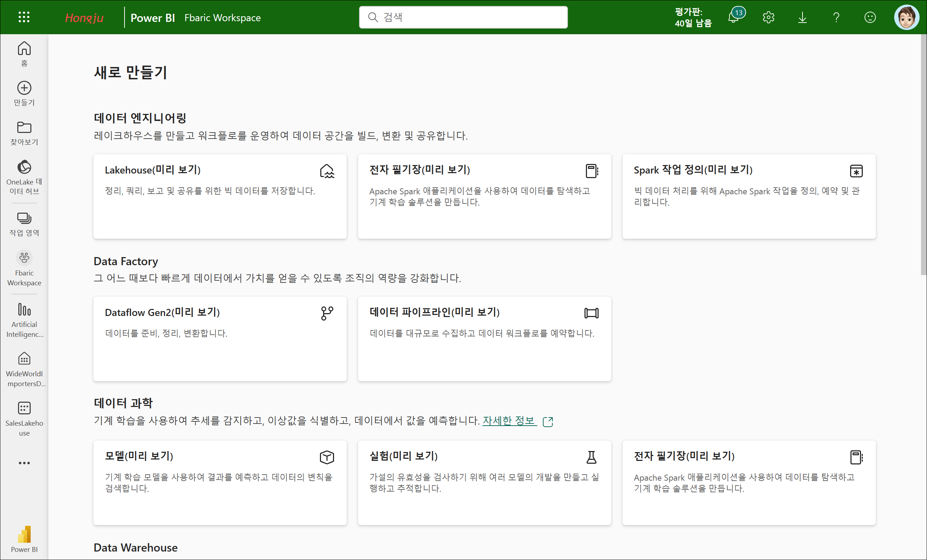Image resolution: width=927 pixels, height=560 pixels.
Task: Open OneLake data hub in sidebar
Action: [24, 177]
